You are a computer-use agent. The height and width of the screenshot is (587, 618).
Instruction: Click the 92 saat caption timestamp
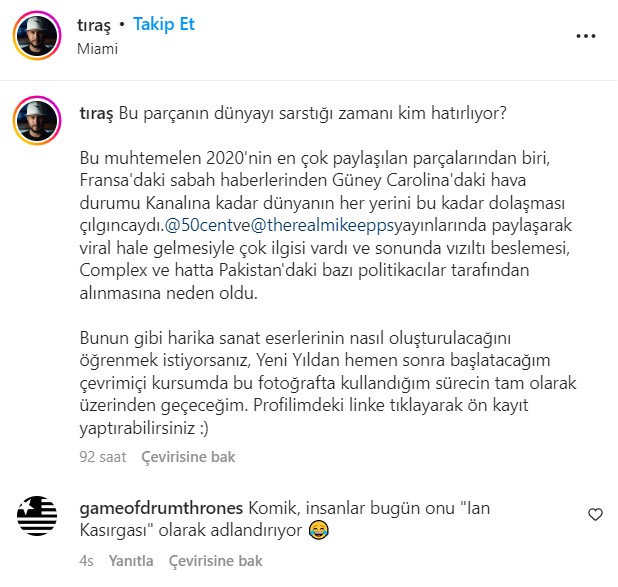[x=102, y=457]
